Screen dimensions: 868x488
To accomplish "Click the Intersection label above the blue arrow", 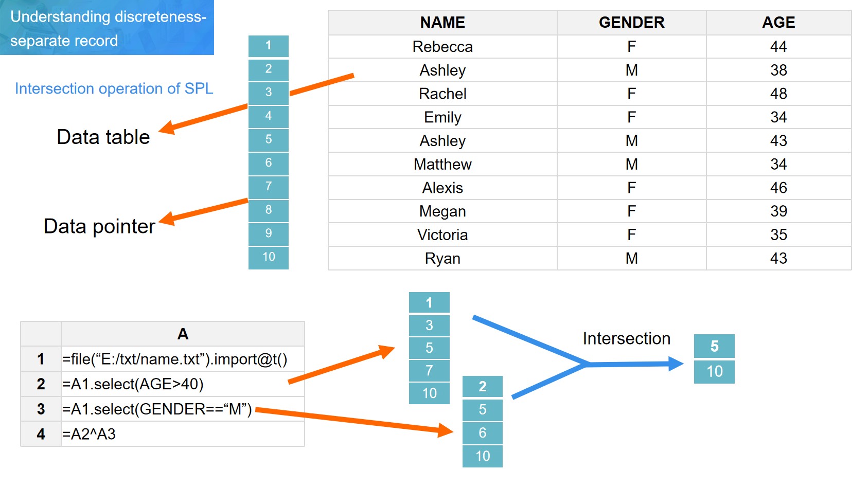I will [626, 338].
